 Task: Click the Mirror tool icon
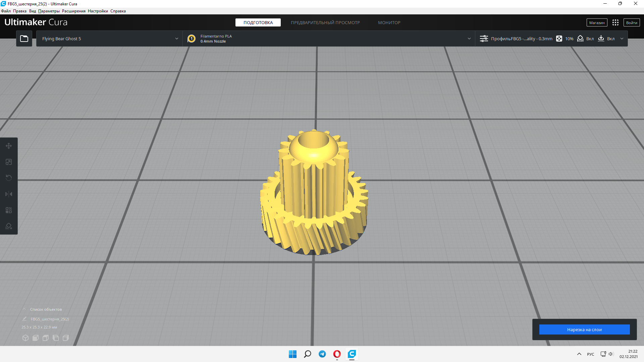(9, 194)
